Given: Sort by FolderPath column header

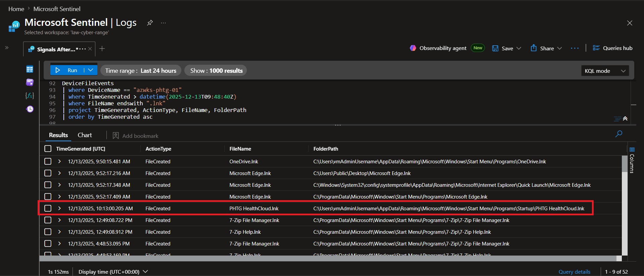Looking at the screenshot, I should (326, 149).
